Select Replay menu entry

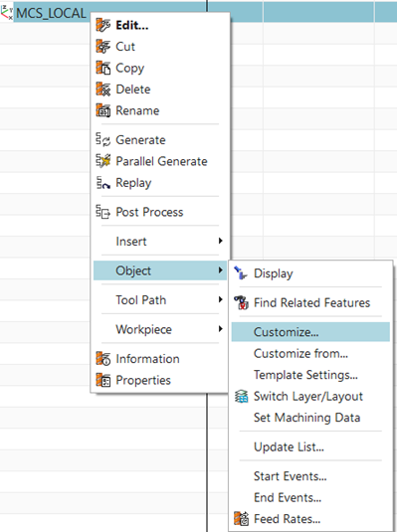pyautogui.click(x=160, y=183)
